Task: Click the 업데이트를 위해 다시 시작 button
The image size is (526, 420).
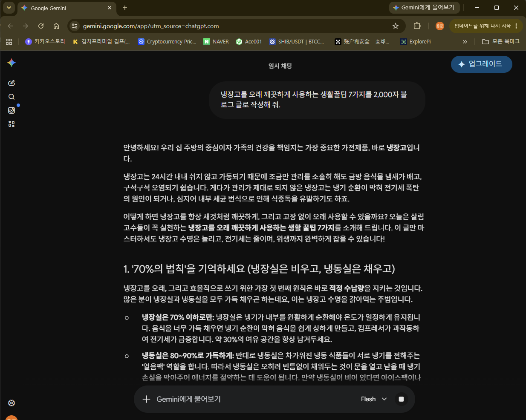Action: 486,26
